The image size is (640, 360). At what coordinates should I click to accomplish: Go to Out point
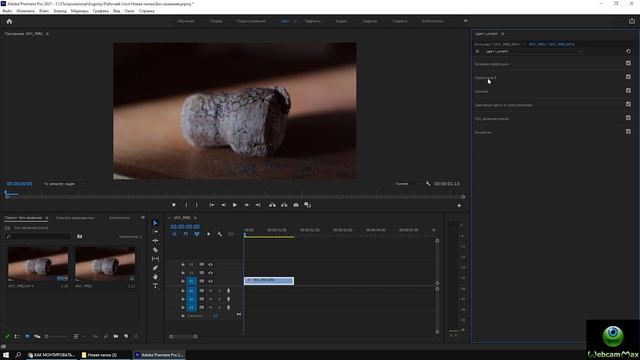(x=258, y=205)
